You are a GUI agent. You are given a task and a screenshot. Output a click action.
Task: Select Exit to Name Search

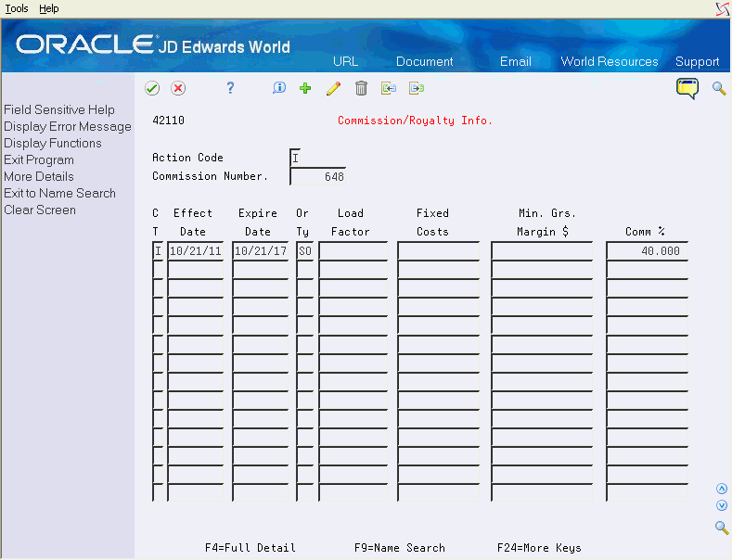(59, 193)
